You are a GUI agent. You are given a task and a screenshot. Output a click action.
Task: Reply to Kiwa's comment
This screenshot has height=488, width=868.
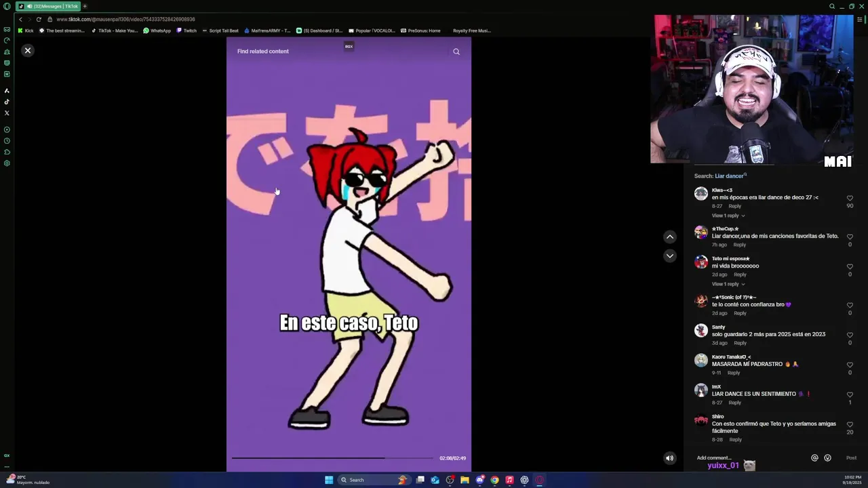click(x=735, y=206)
